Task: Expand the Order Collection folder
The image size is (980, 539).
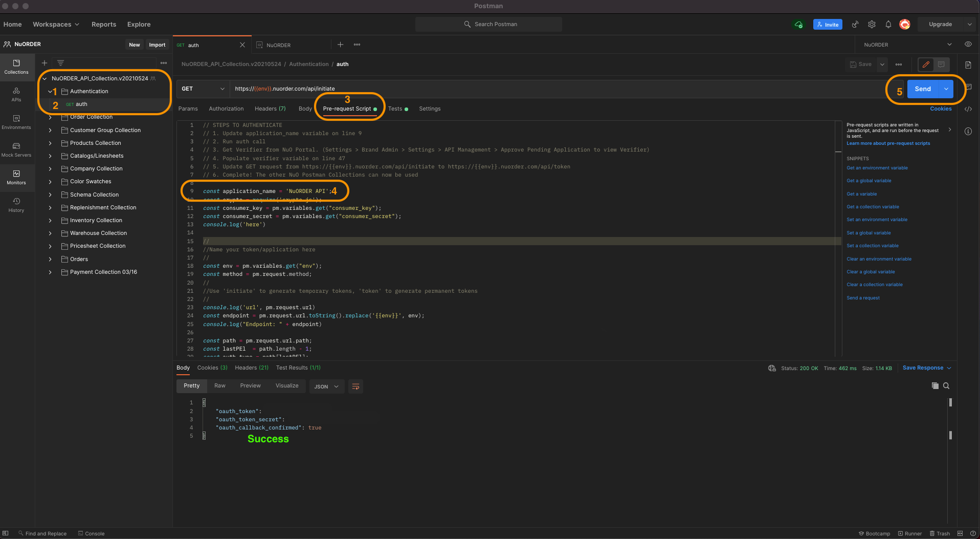Action: point(50,117)
